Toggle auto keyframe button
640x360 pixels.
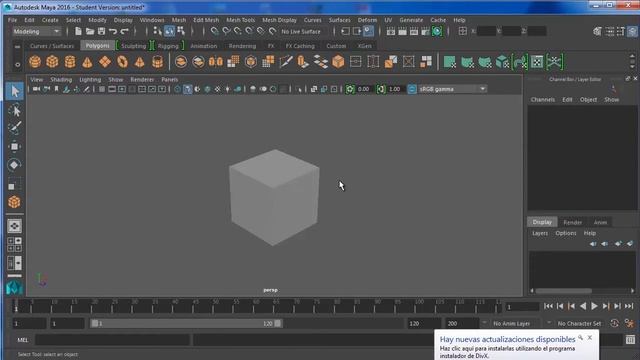tap(614, 323)
